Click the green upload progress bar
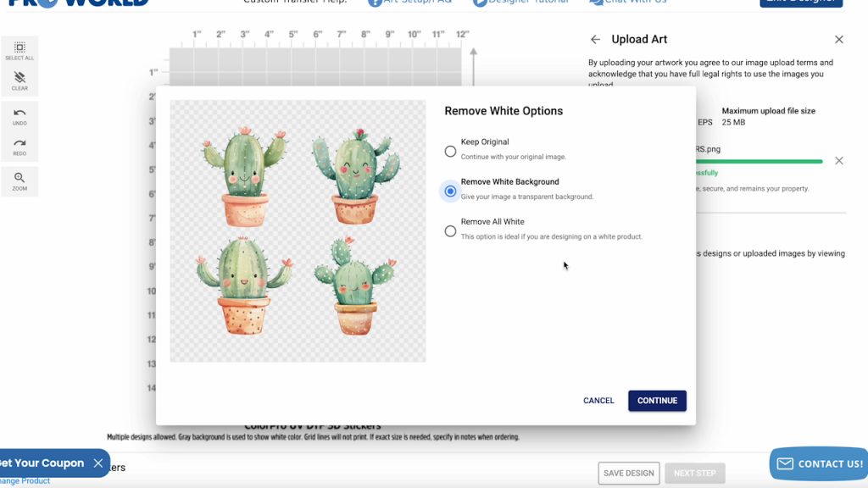 point(759,162)
